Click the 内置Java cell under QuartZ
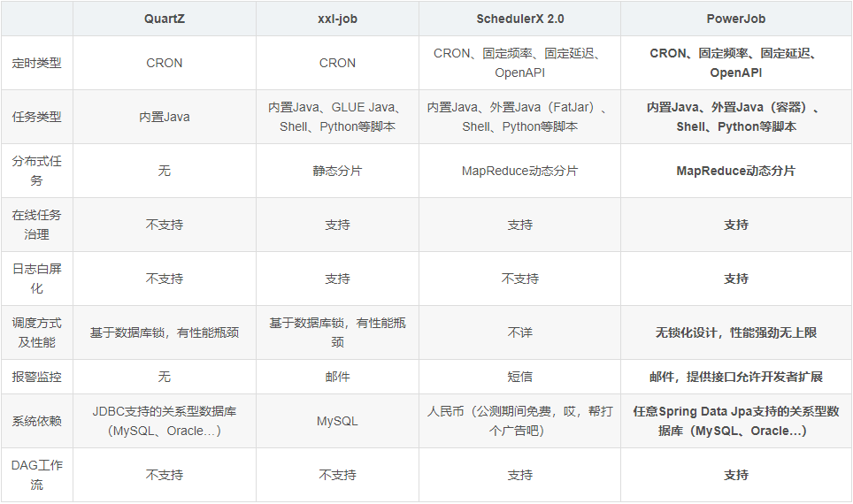Image resolution: width=853 pixels, height=504 pixels. [x=165, y=117]
